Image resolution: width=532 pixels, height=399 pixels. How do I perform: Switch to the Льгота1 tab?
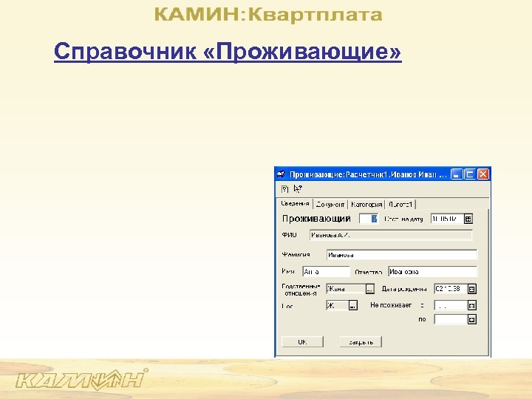tap(400, 205)
